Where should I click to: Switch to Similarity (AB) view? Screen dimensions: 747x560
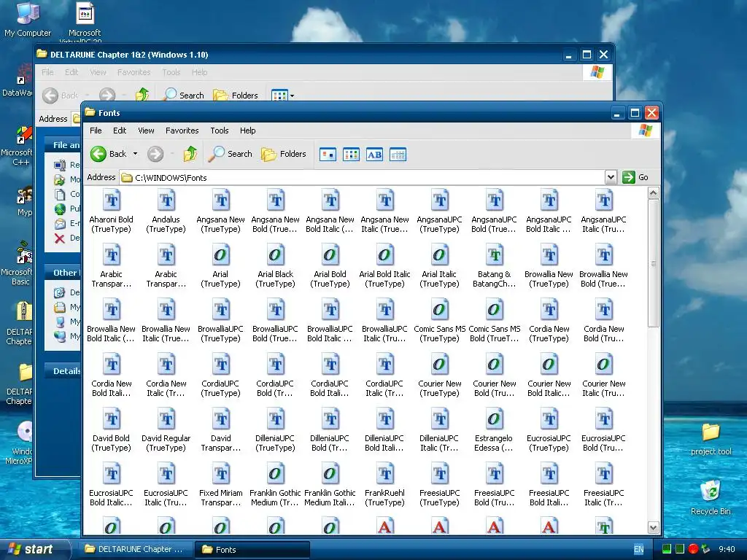pos(374,155)
